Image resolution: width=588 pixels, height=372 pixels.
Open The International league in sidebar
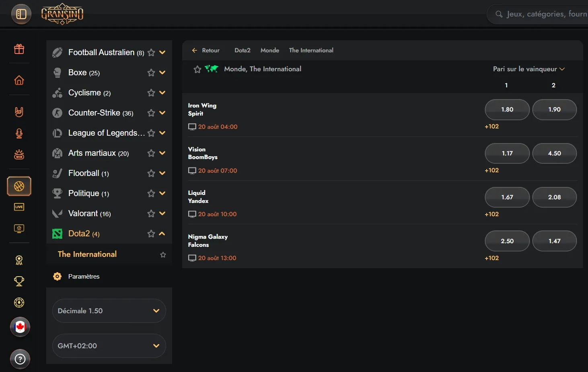pos(87,254)
